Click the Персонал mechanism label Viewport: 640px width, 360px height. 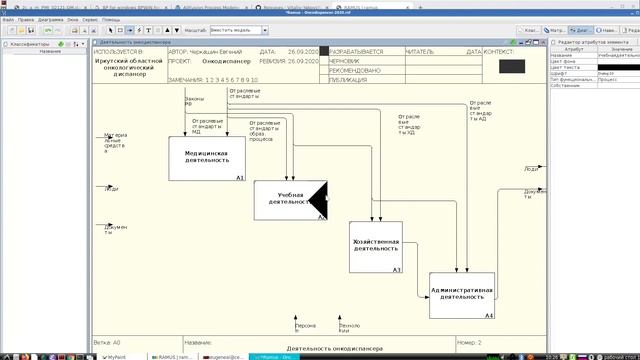[x=305, y=328]
